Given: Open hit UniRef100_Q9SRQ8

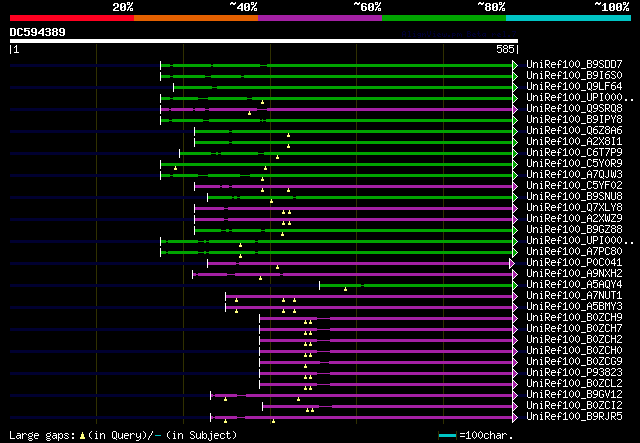Looking at the screenshot, I should (574, 109).
